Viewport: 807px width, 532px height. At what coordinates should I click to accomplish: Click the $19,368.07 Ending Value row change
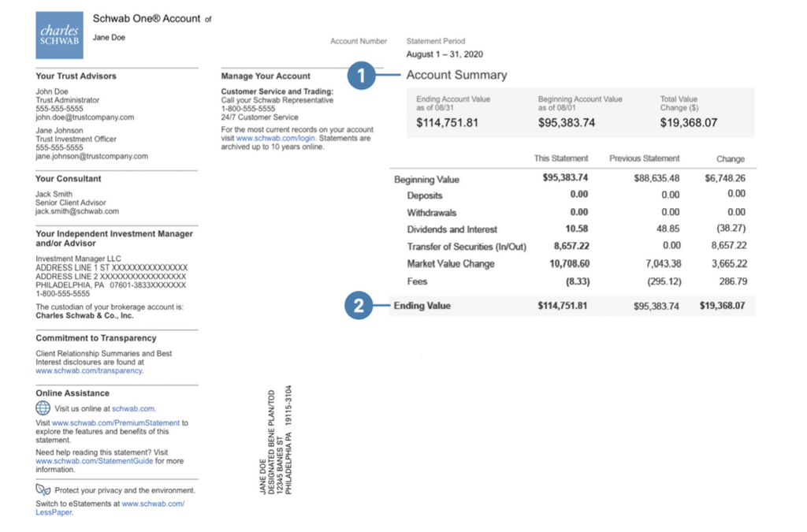click(x=722, y=306)
